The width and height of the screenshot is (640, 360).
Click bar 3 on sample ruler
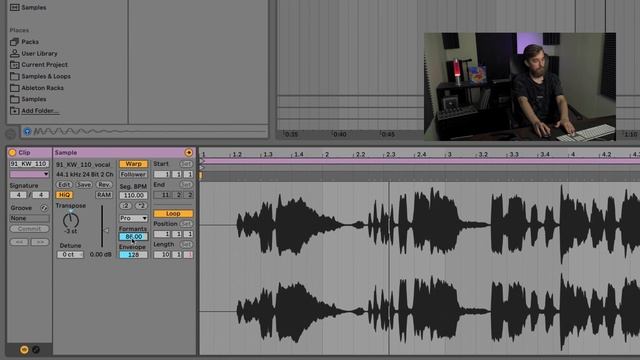pyautogui.click(x=449, y=155)
